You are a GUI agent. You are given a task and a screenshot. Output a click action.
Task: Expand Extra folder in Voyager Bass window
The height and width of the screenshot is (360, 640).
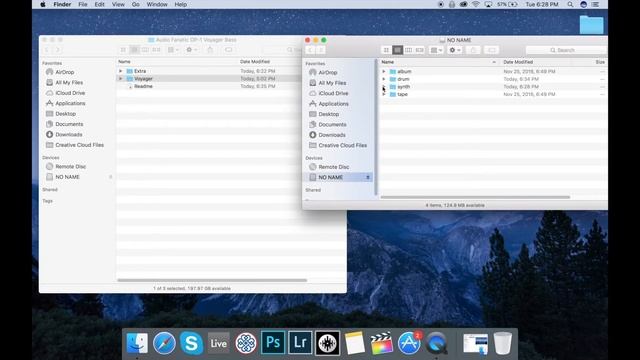pyautogui.click(x=121, y=71)
